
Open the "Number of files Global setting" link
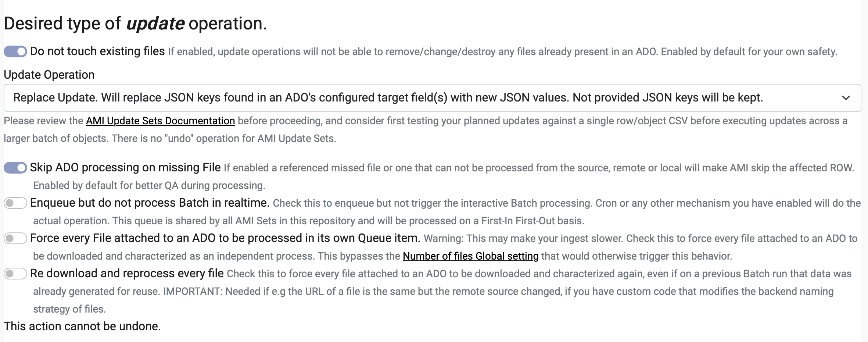click(470, 256)
